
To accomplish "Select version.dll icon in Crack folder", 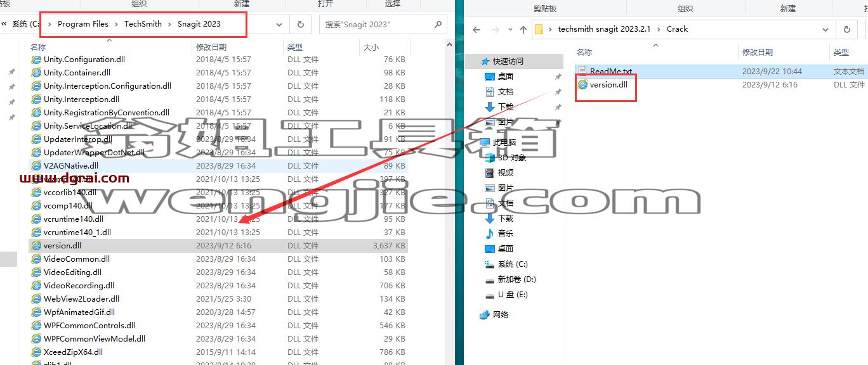I will (x=582, y=84).
